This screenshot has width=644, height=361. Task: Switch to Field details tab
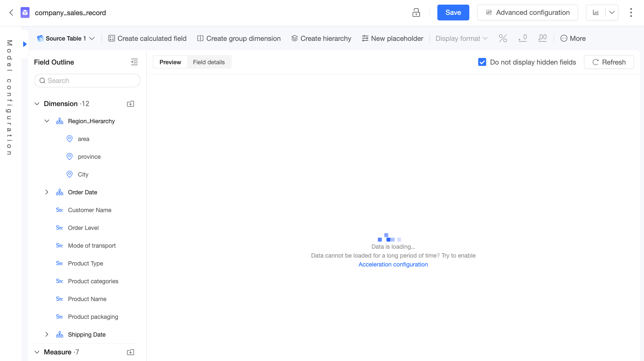coord(209,62)
